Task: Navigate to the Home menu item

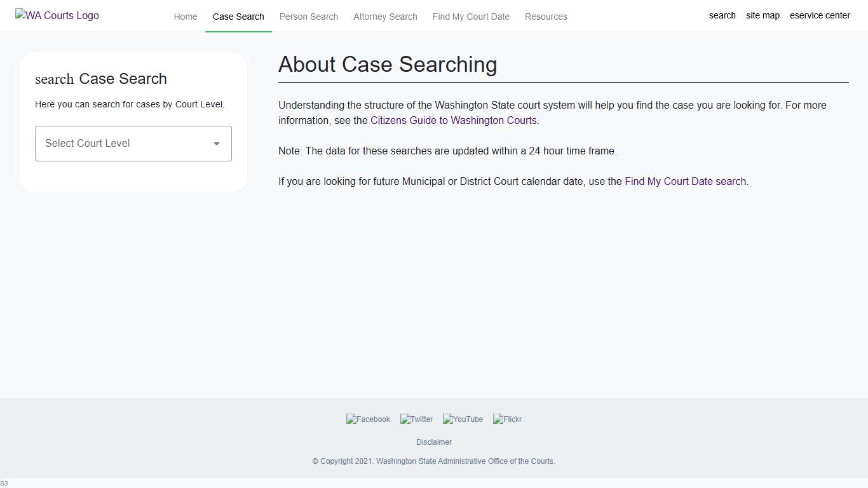Action: click(185, 17)
